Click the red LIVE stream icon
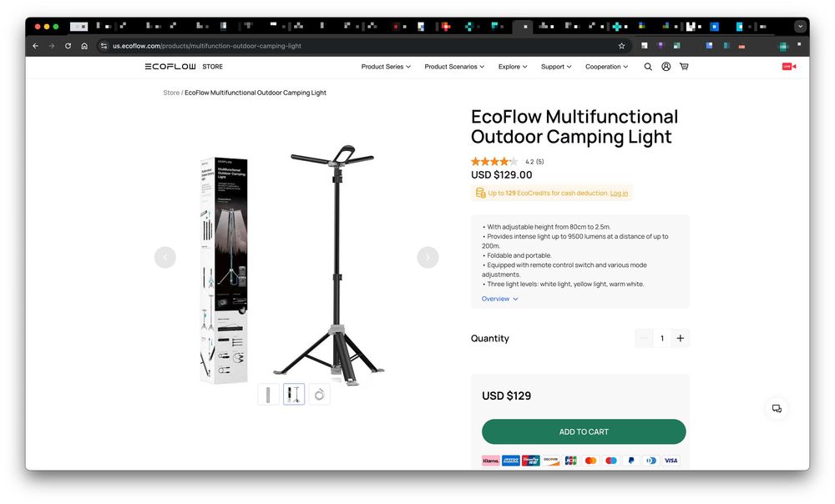Screen dimensions: 835x504 pos(788,67)
